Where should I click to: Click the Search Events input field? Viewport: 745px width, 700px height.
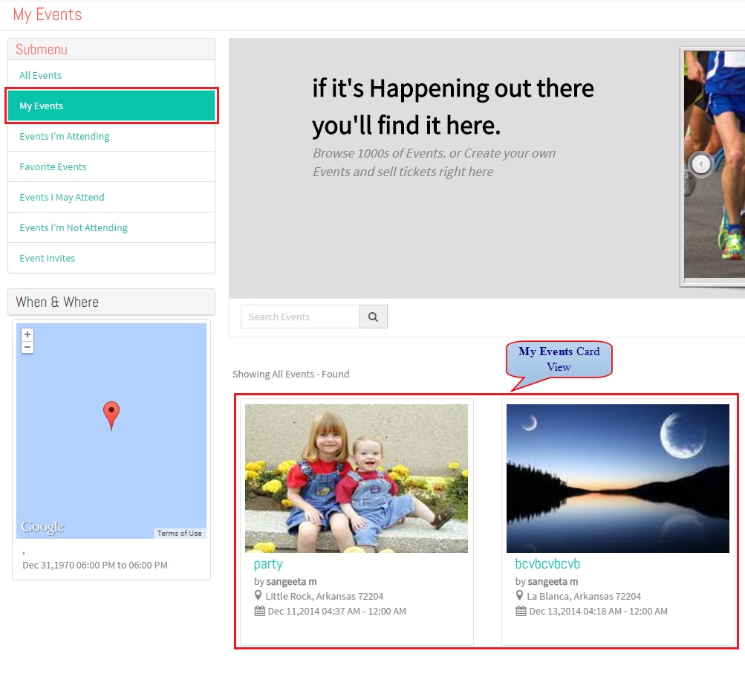pos(300,317)
